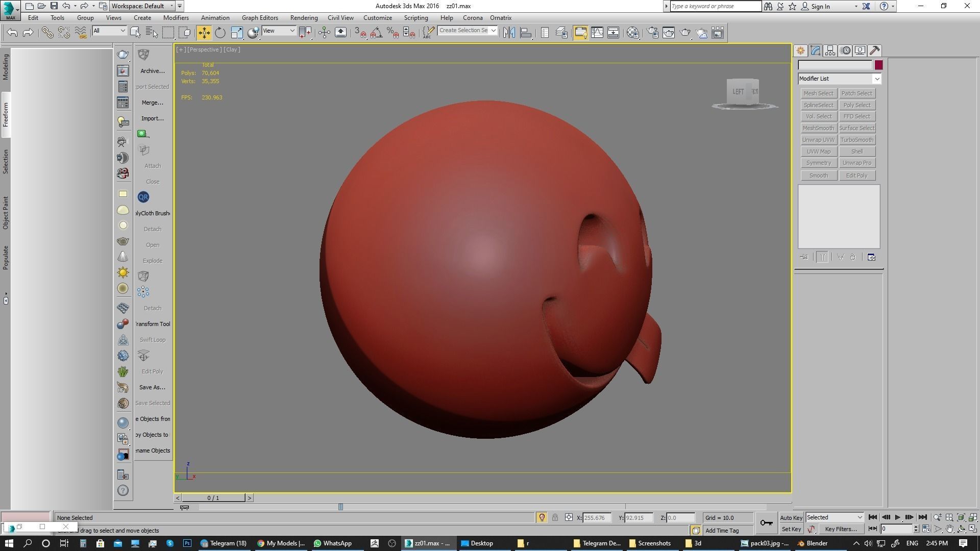The height and width of the screenshot is (551, 980).
Task: Toggle Isolate Selection lightbulb icon
Action: (x=542, y=517)
